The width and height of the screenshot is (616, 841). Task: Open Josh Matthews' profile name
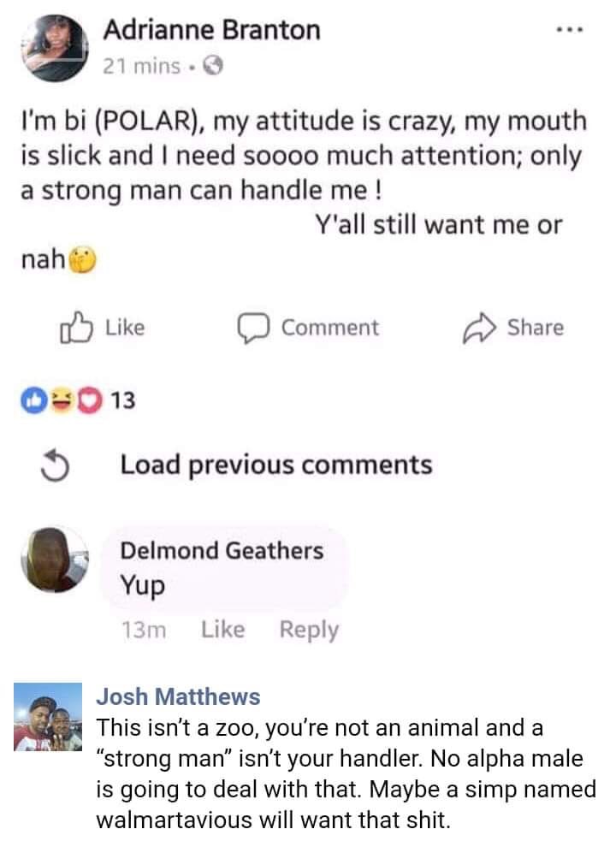(x=178, y=696)
